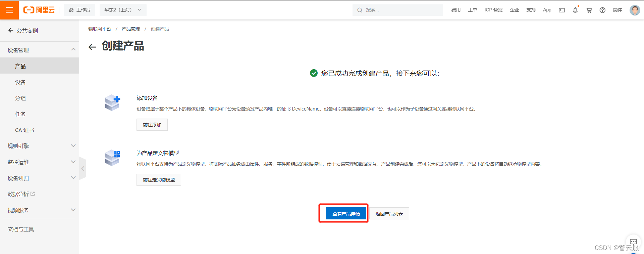Screen dimensions: 644x254
Task: Click the 查看产品详情 button
Action: (346, 213)
